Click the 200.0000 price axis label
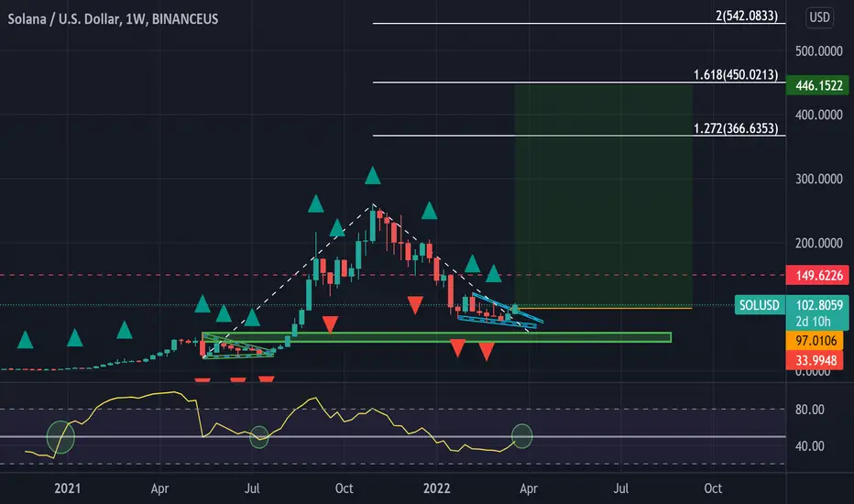 (x=818, y=243)
